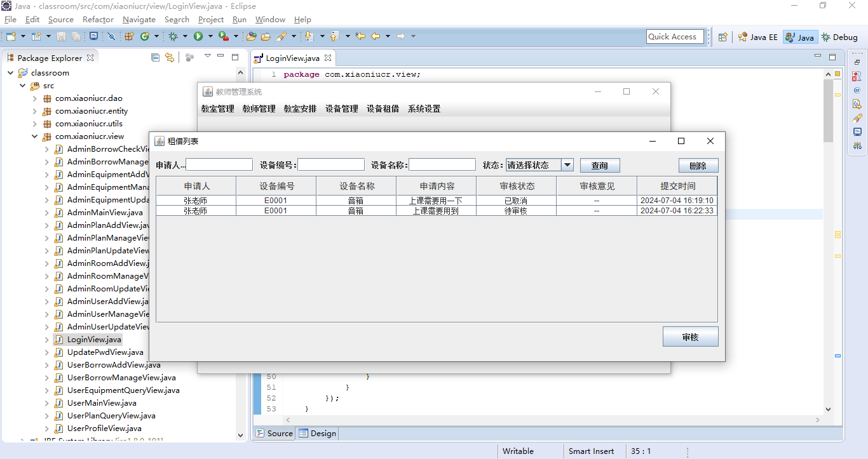868x459 pixels.
Task: Select the active Java perspective button
Action: 800,37
